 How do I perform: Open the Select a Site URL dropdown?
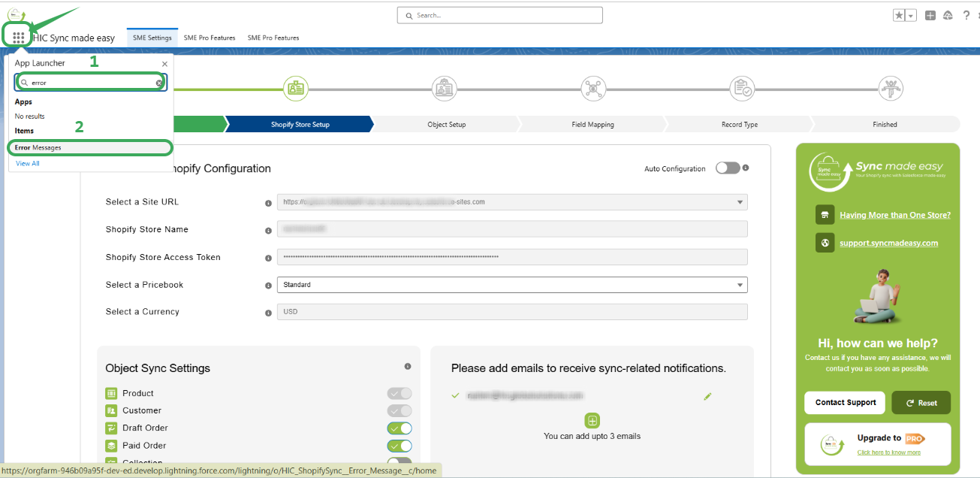[512, 202]
